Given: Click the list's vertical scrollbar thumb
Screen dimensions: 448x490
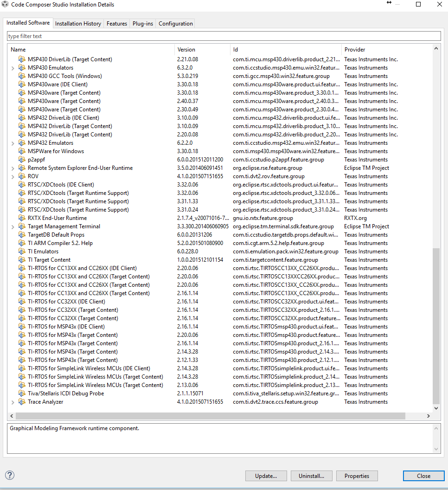Looking at the screenshot, I should click(436, 326).
